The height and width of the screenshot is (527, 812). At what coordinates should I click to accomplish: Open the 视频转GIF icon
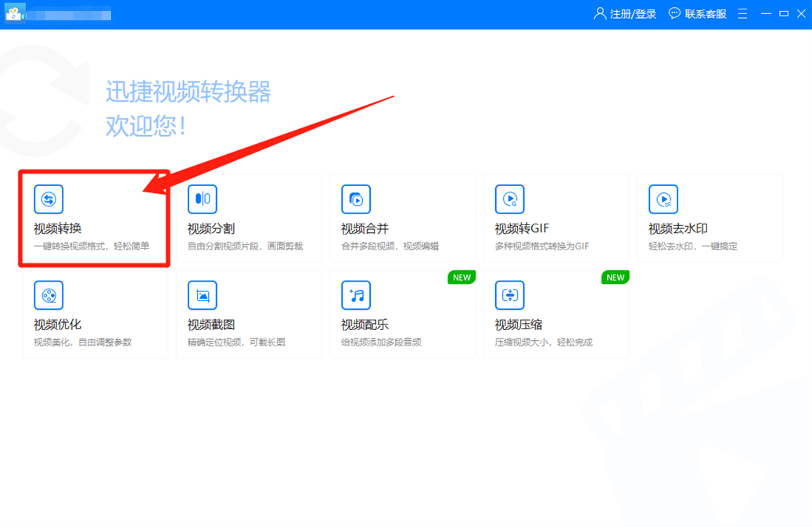coord(510,199)
